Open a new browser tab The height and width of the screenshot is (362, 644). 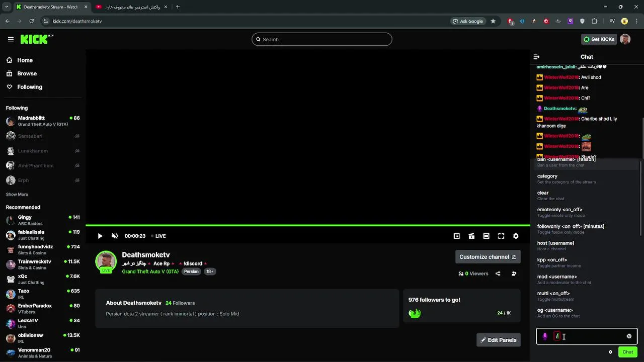click(178, 7)
